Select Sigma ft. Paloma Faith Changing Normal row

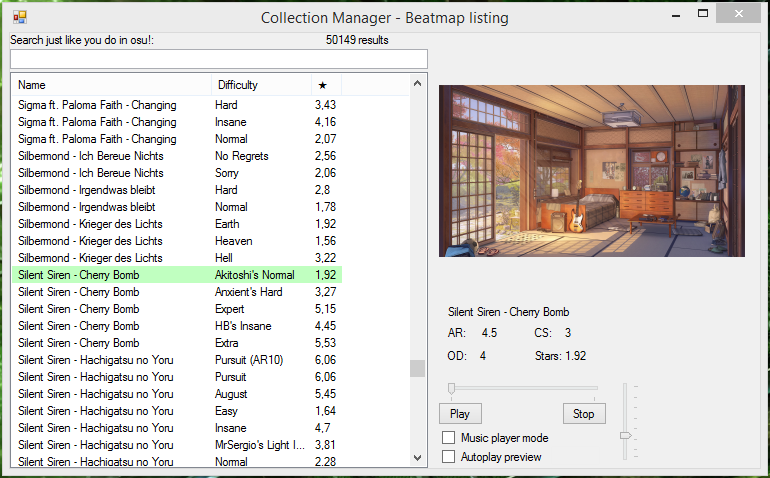(177, 139)
